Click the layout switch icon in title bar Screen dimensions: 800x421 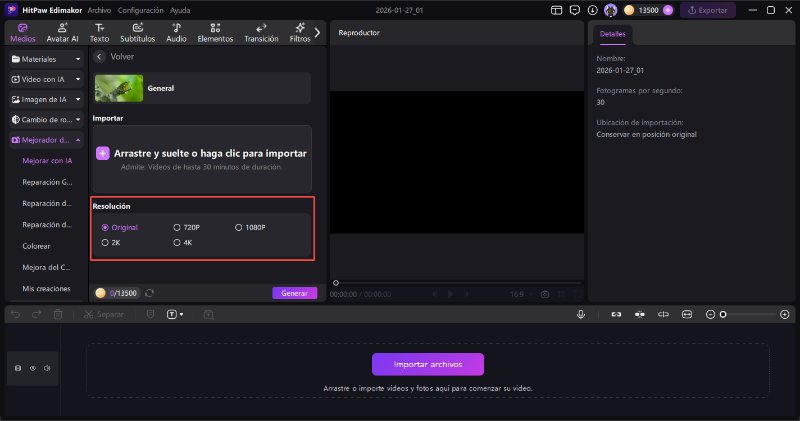(x=557, y=10)
